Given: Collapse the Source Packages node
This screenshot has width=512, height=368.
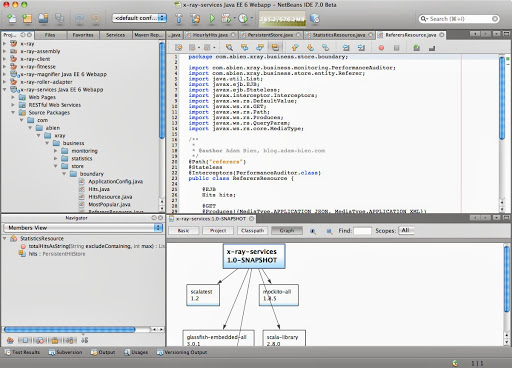Looking at the screenshot, I should pos(13,113).
